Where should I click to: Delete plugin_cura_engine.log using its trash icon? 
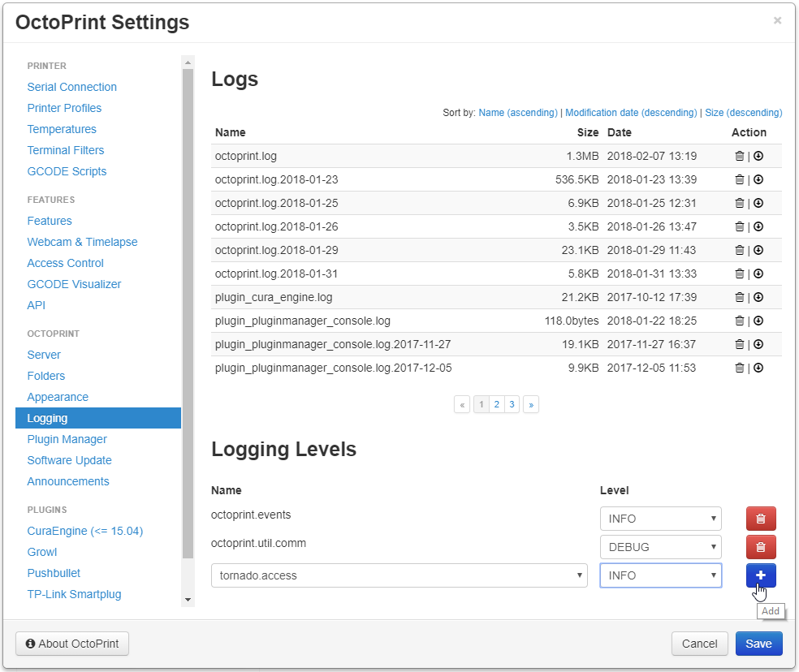740,297
